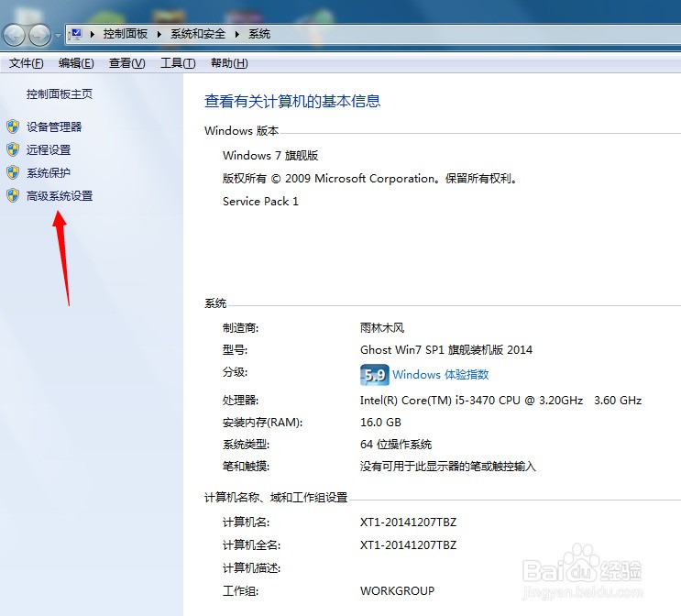The height and width of the screenshot is (616, 681).
Task: Click the installed memory value 16.0 GB
Action: coord(380,423)
